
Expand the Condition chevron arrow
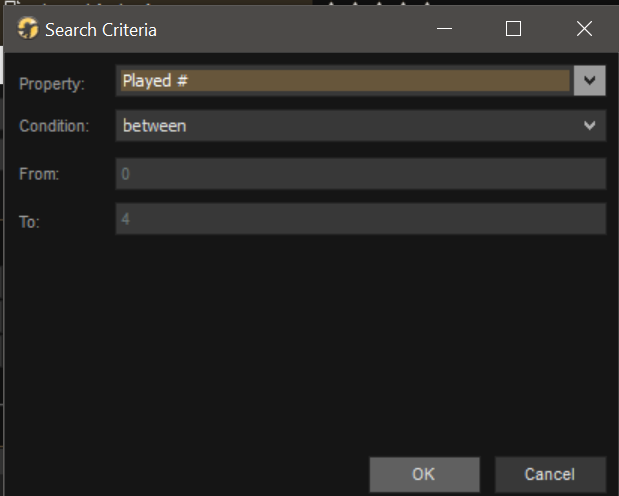pos(590,126)
